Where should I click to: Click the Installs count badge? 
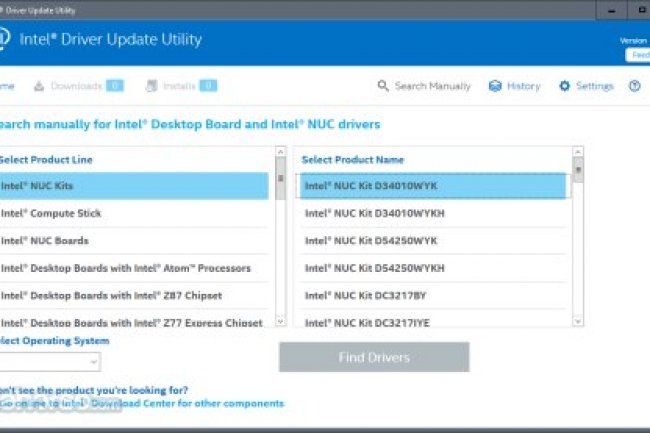208,86
